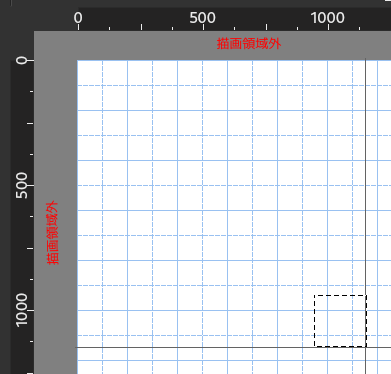Click the 1000 label on the horizontal ruler
Screen dimensions: 391x374
tap(328, 18)
